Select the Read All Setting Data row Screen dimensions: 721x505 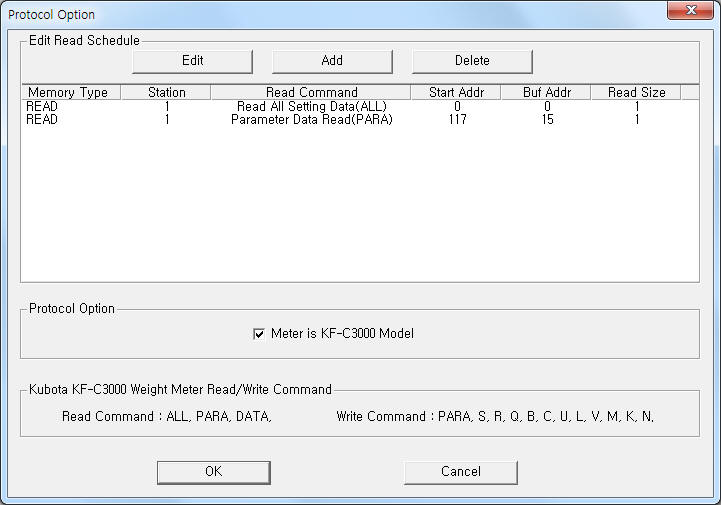(311, 106)
